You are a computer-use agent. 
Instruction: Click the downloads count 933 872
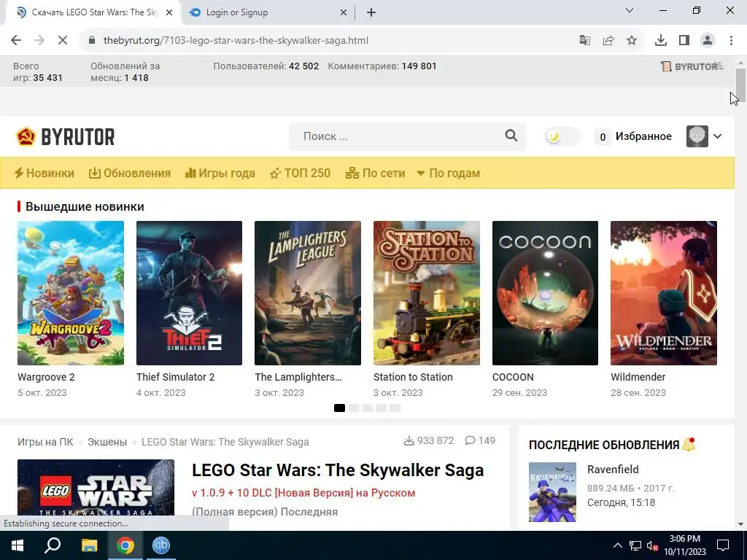(x=429, y=440)
